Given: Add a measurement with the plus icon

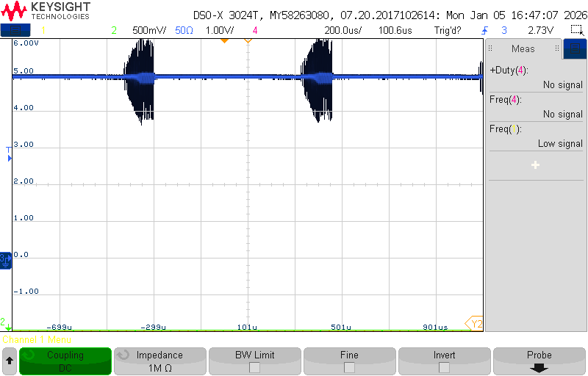Looking at the screenshot, I should point(536,164).
